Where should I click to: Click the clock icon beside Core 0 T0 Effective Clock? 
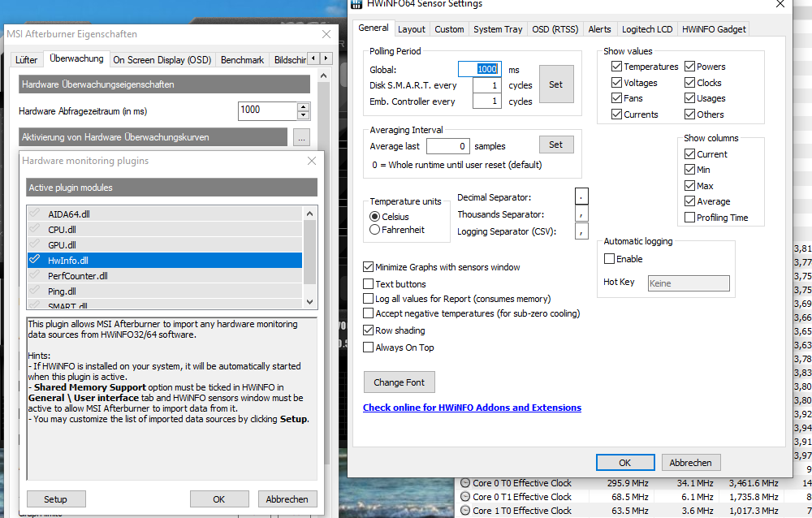point(465,483)
